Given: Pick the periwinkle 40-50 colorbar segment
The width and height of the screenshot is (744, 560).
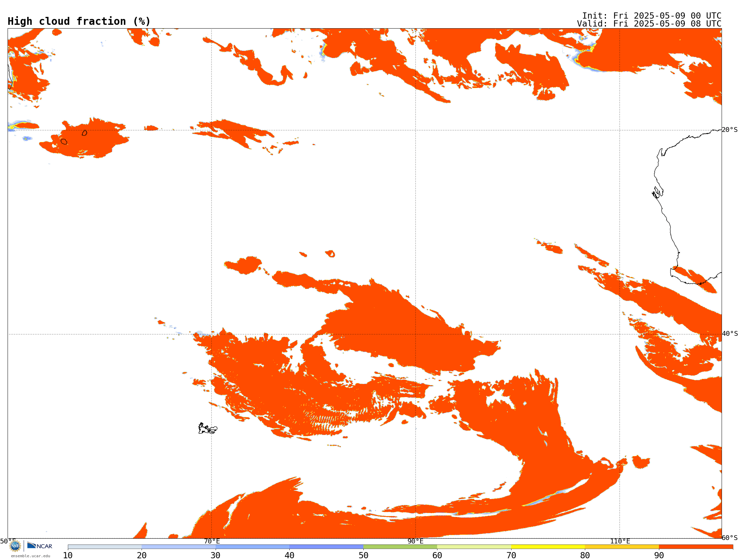Looking at the screenshot, I should (x=326, y=547).
